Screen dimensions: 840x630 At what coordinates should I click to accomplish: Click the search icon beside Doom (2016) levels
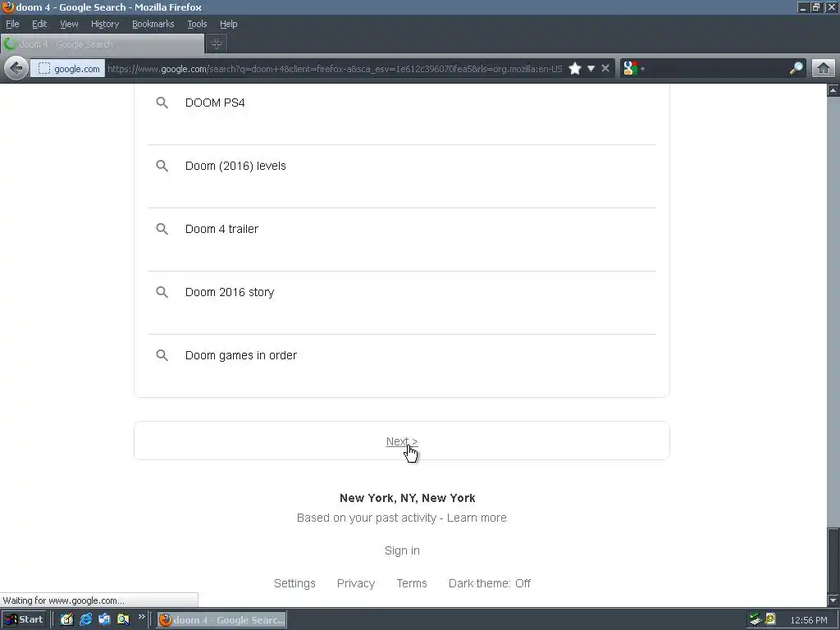(x=162, y=166)
